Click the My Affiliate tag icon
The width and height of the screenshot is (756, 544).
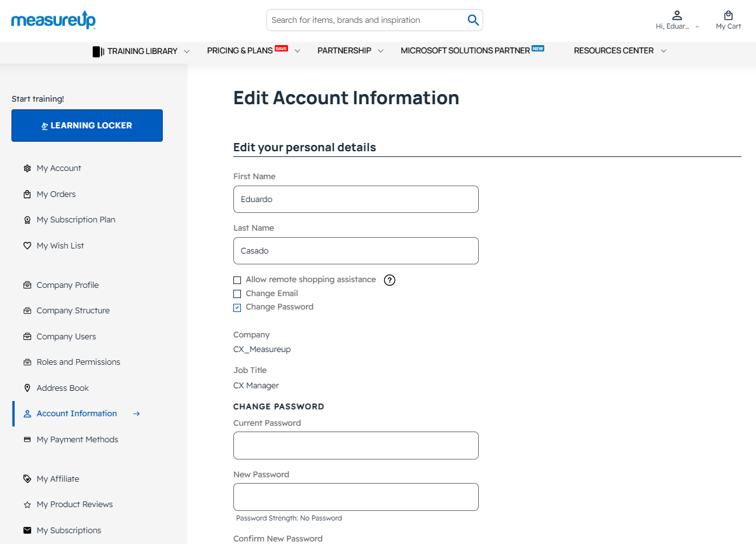click(x=27, y=479)
